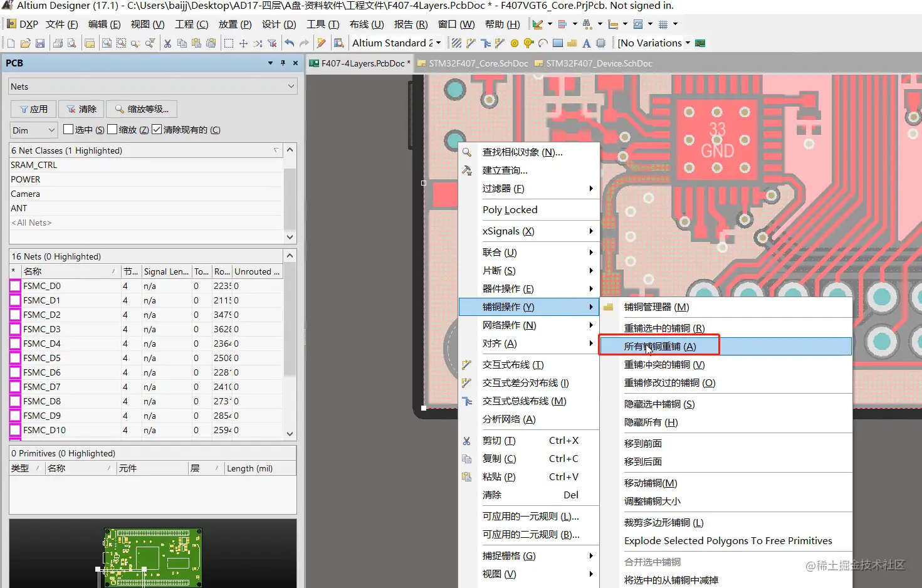Screen dimensions: 922x588
Task: Open the 工具 (T) menu
Action: coord(323,24)
